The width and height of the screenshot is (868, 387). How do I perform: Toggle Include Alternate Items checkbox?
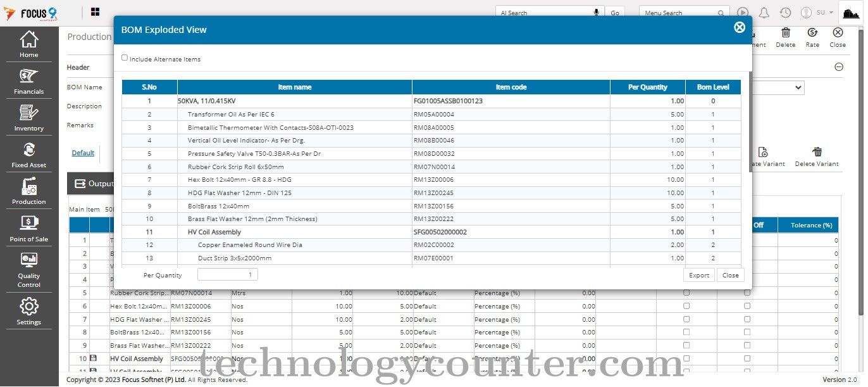pos(125,58)
